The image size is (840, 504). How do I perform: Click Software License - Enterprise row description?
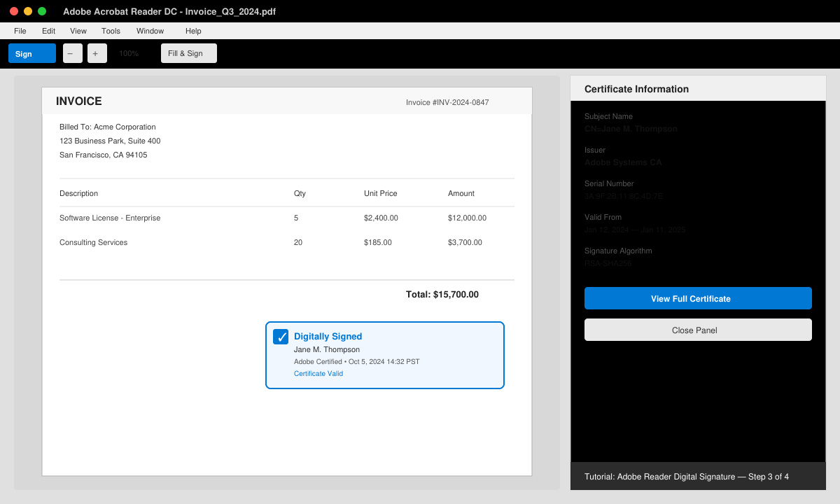[x=110, y=218]
